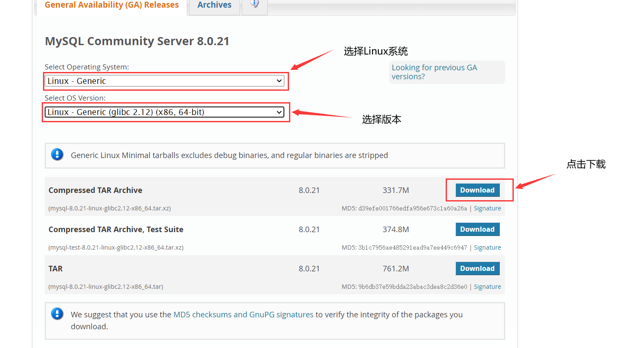
Task: Click the '374.8M' size value
Action: (395, 229)
